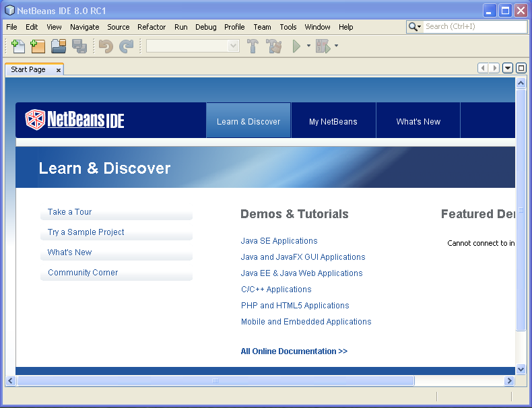Open the project configuration combo box
The image size is (532, 408).
pos(193,46)
